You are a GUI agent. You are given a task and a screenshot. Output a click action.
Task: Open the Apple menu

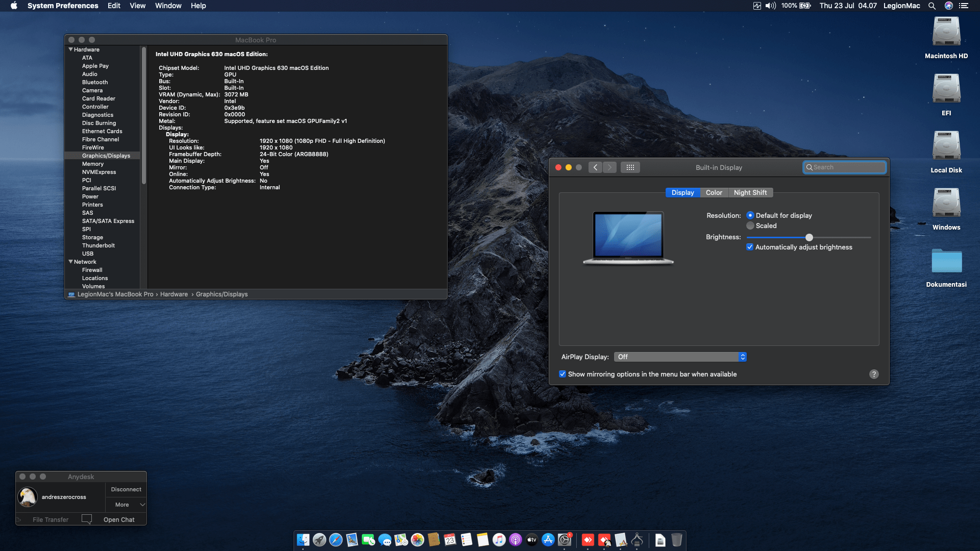click(x=14, y=6)
